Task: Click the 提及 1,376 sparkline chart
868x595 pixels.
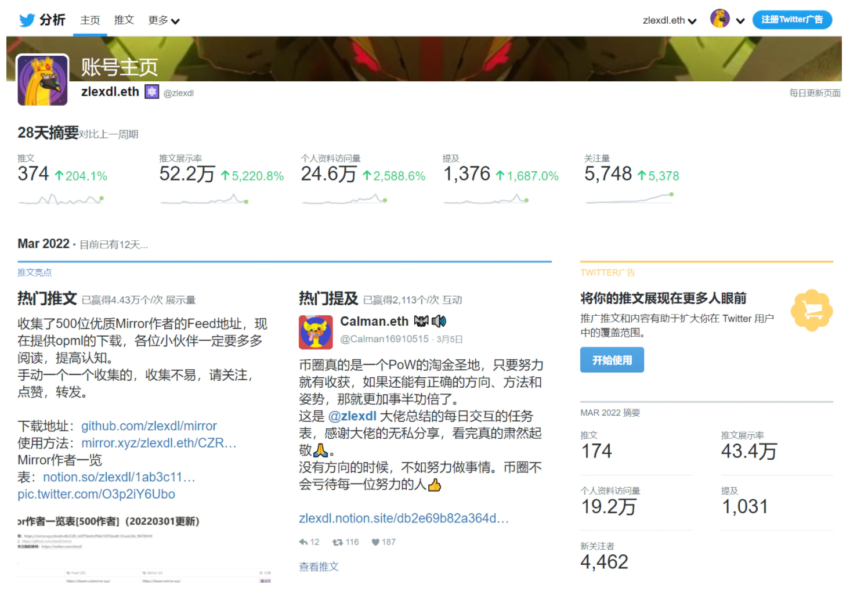Action: pyautogui.click(x=486, y=200)
